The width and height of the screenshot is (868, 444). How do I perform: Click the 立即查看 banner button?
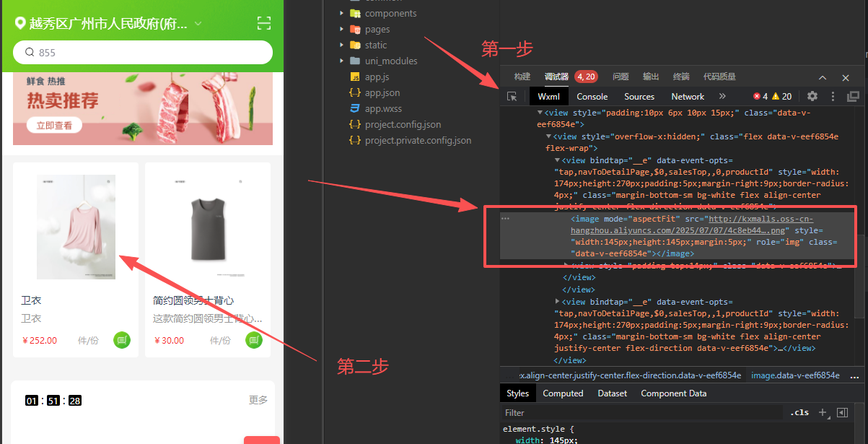(x=55, y=126)
